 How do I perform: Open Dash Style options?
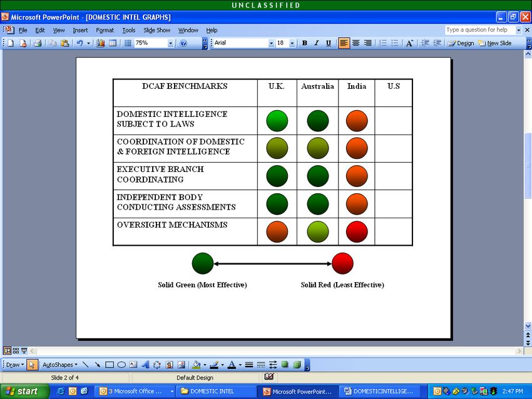pos(261,365)
